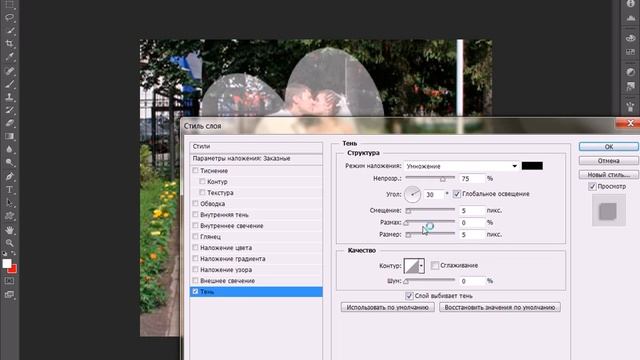Viewport: 640px width, 360px height.
Task: Enable the Тиснение checkbox
Action: (x=196, y=170)
